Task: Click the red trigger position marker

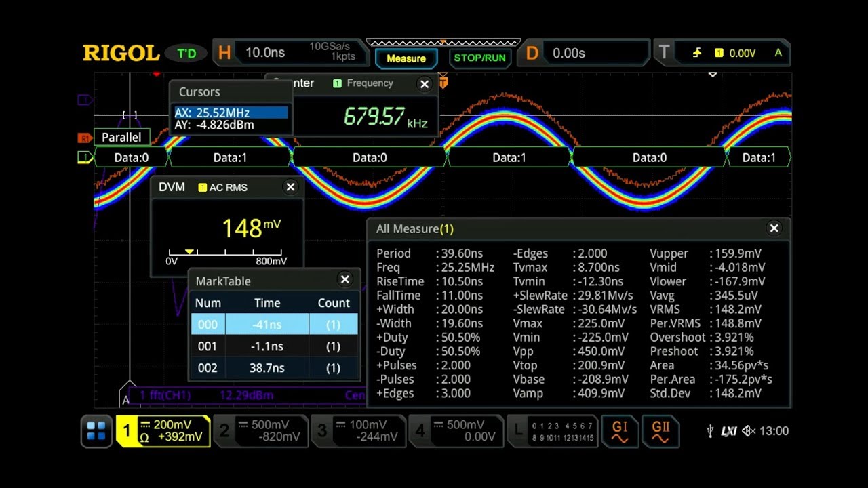Action: [x=157, y=74]
